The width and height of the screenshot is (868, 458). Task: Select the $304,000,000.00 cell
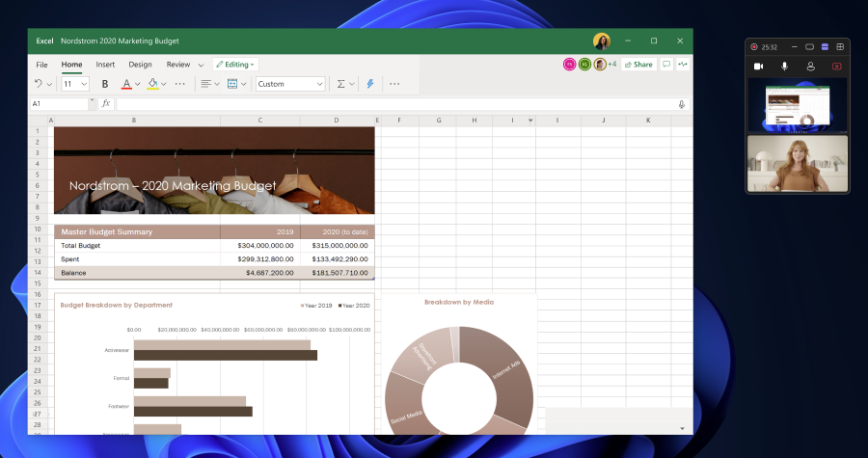pos(260,246)
